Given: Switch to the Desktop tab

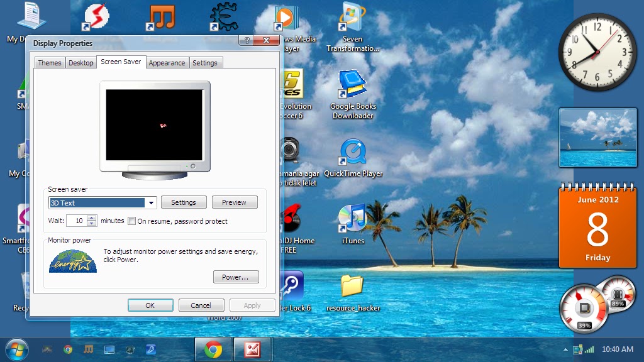Looking at the screenshot, I should coord(81,63).
